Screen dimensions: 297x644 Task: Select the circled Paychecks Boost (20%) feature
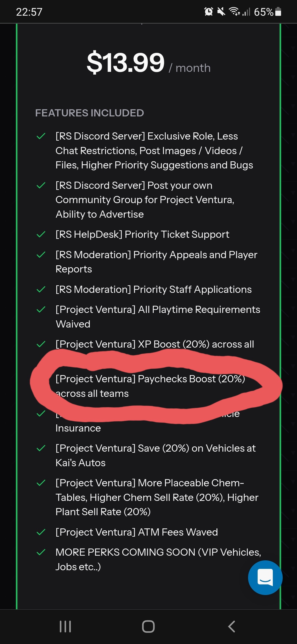(x=150, y=386)
